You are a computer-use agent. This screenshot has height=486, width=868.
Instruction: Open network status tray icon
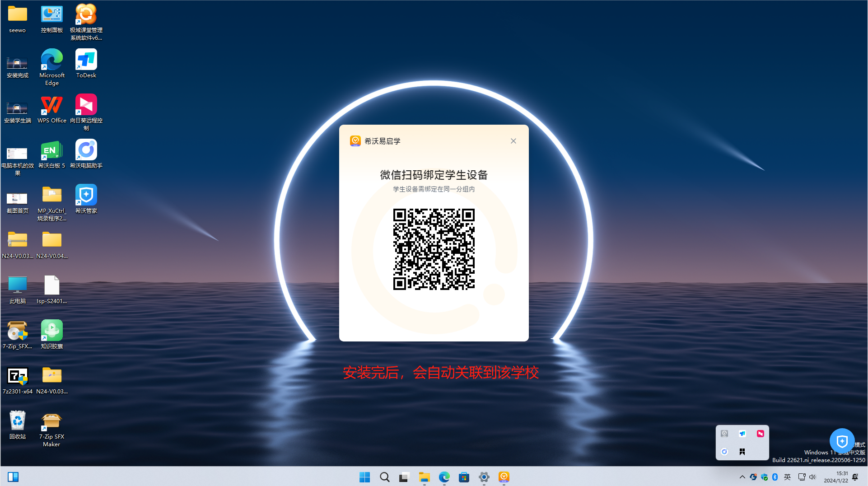coord(802,477)
